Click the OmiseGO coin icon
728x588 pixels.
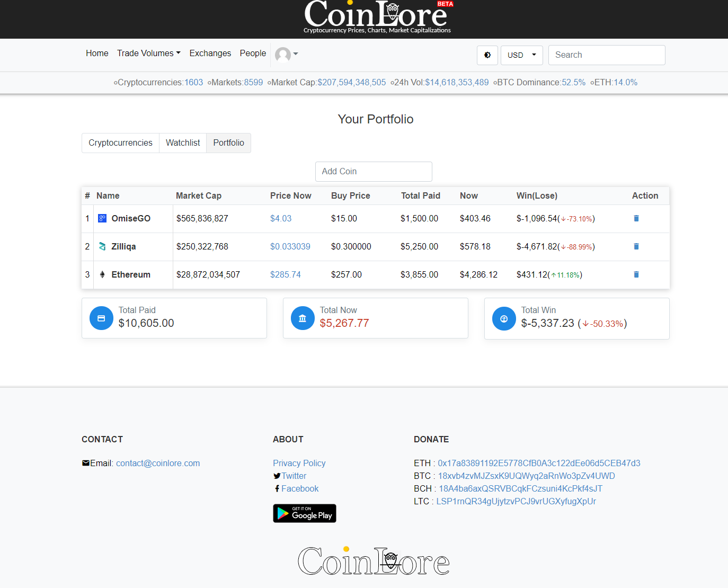click(x=102, y=218)
